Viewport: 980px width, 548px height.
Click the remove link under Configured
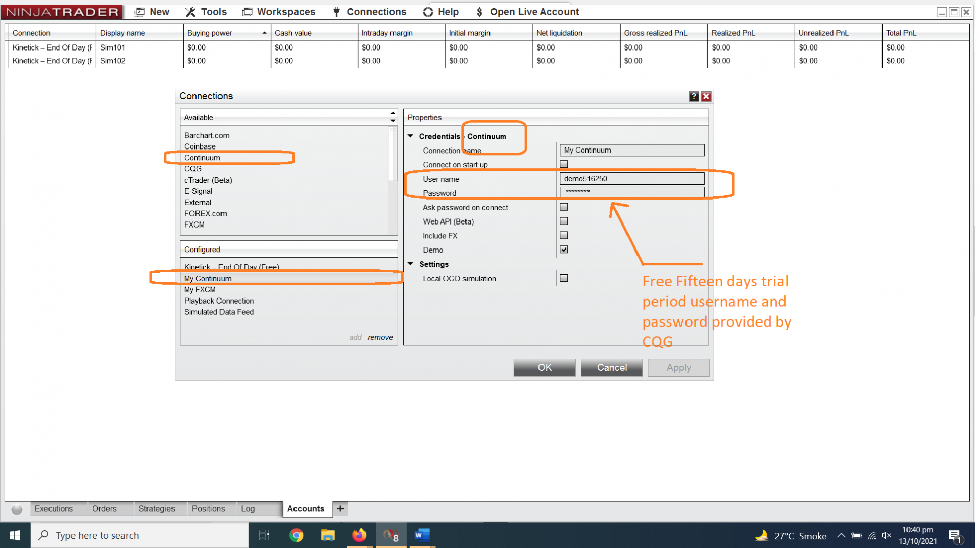click(380, 337)
